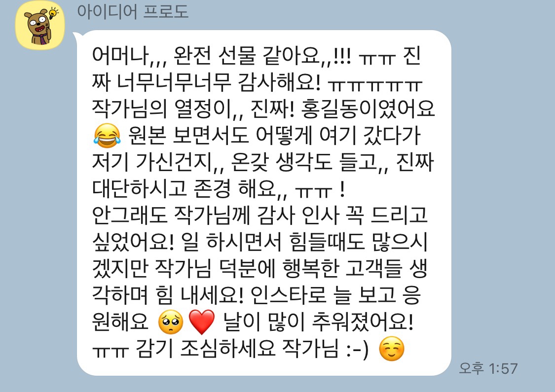Click the laughing-crying emoji in message

(x=107, y=136)
